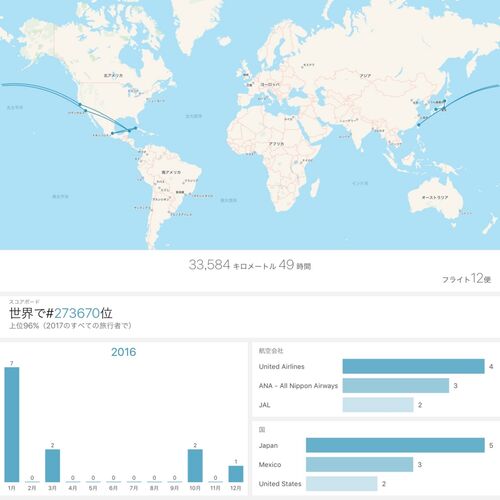Click the 'Japan' country label
This screenshot has width=500, height=500.
coord(268,445)
